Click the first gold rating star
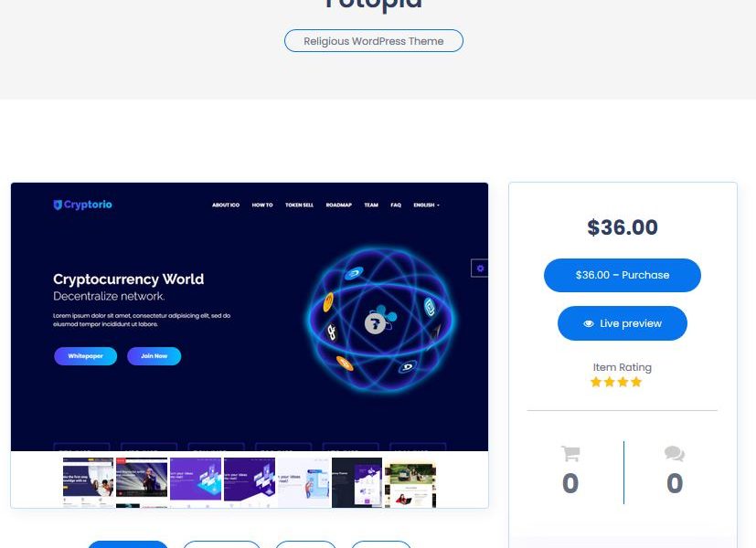The image size is (756, 548). coord(596,383)
